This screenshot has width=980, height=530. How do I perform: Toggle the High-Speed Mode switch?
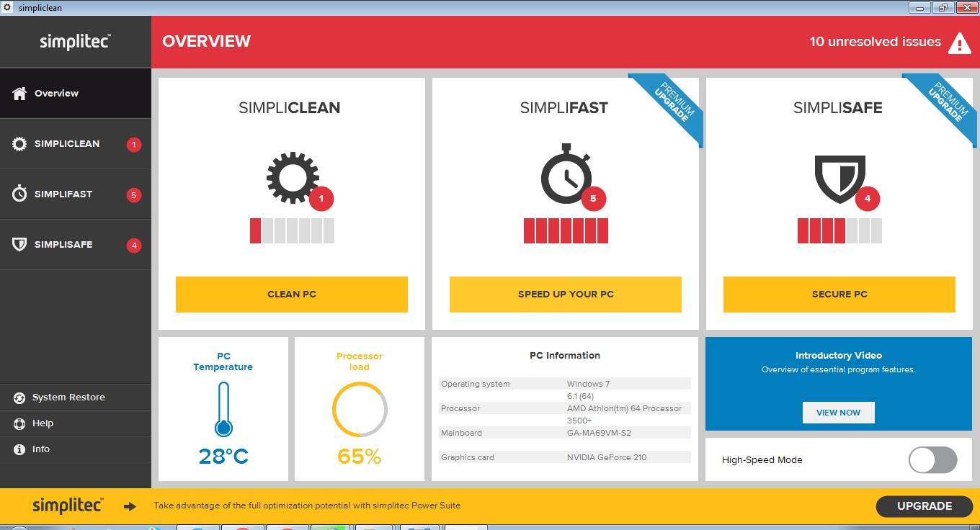933,459
